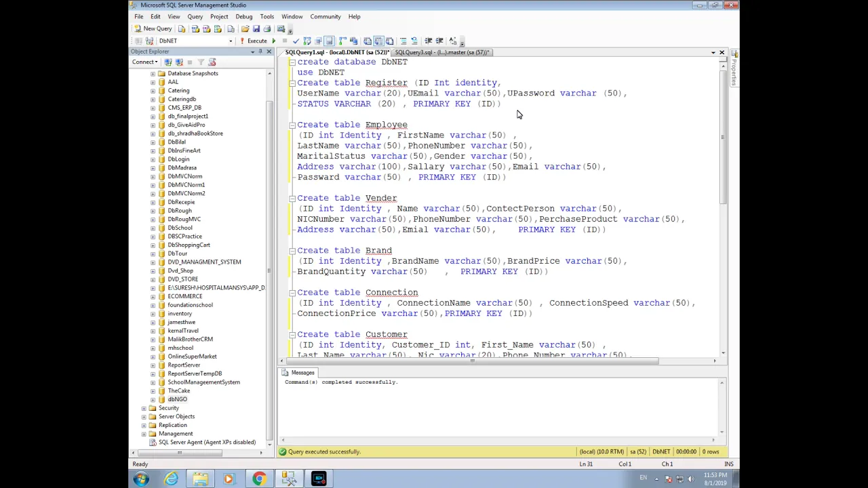Toggle Include Actual Execution Plan
The width and height of the screenshot is (868, 488).
[x=342, y=41]
